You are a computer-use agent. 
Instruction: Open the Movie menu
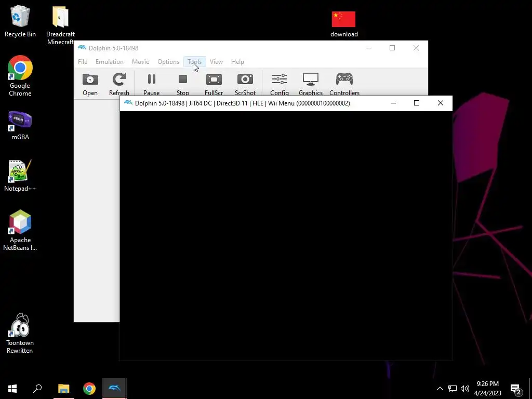(x=140, y=62)
